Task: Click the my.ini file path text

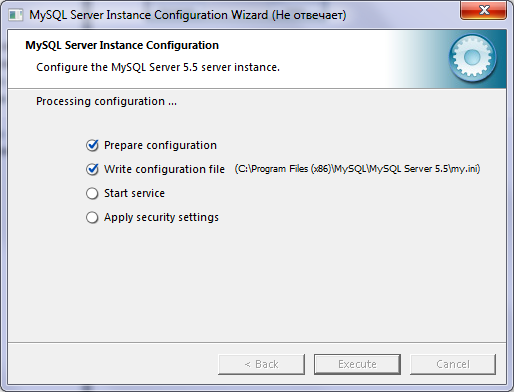Action: (357, 169)
